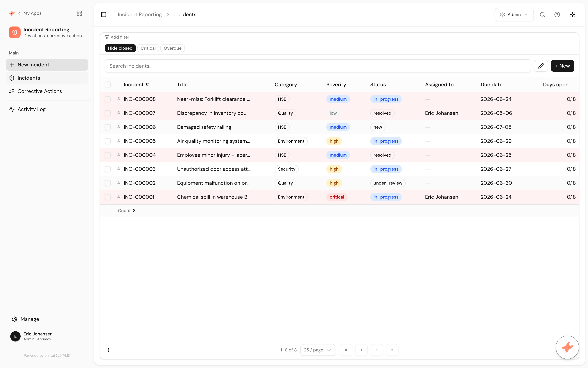The height and width of the screenshot is (368, 588).
Task: Toggle the sidebar panel icon
Action: [103, 15]
